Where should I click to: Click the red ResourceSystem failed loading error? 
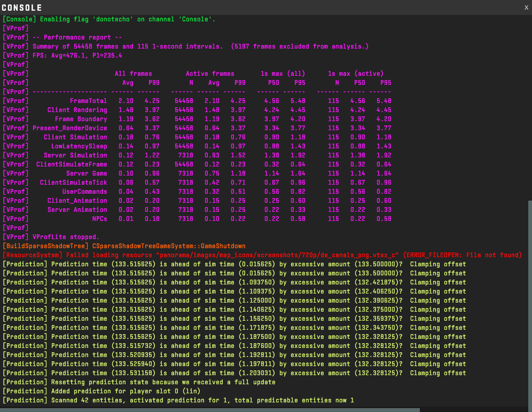pos(262,255)
